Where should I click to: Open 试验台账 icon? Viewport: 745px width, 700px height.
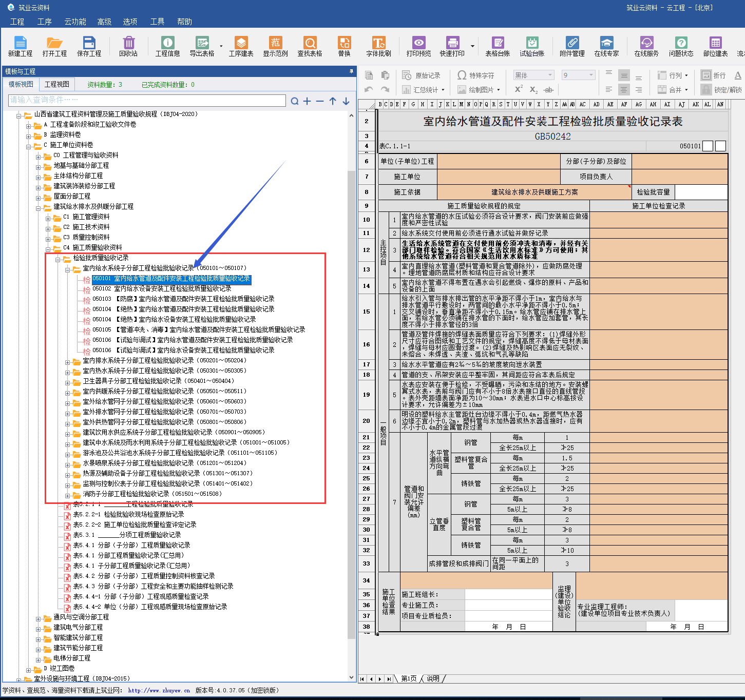pos(532,46)
